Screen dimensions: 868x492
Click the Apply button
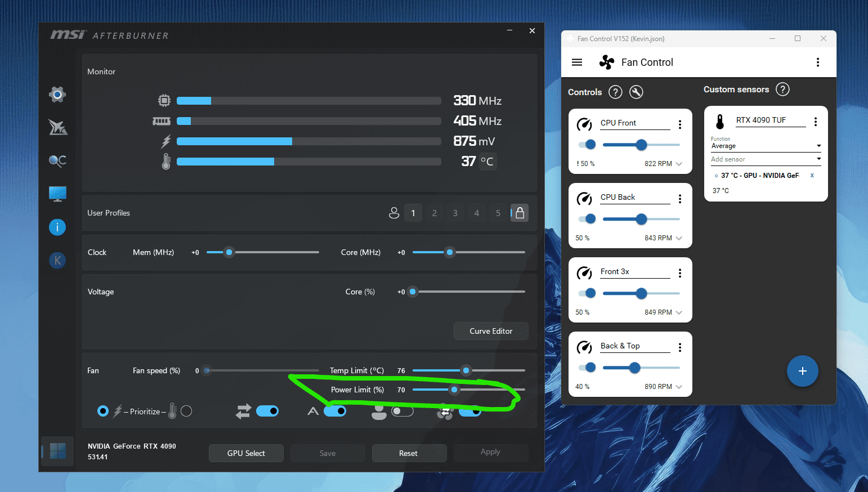point(490,452)
